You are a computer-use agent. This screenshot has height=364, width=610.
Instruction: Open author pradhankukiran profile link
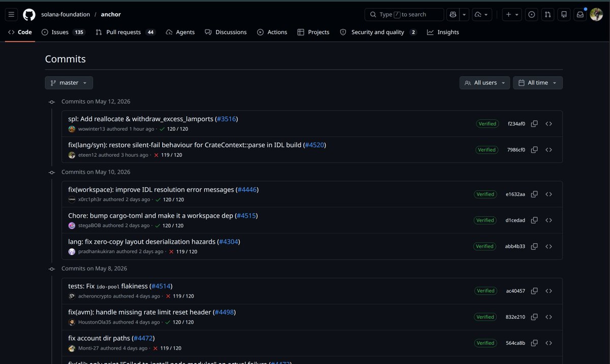[97, 251]
